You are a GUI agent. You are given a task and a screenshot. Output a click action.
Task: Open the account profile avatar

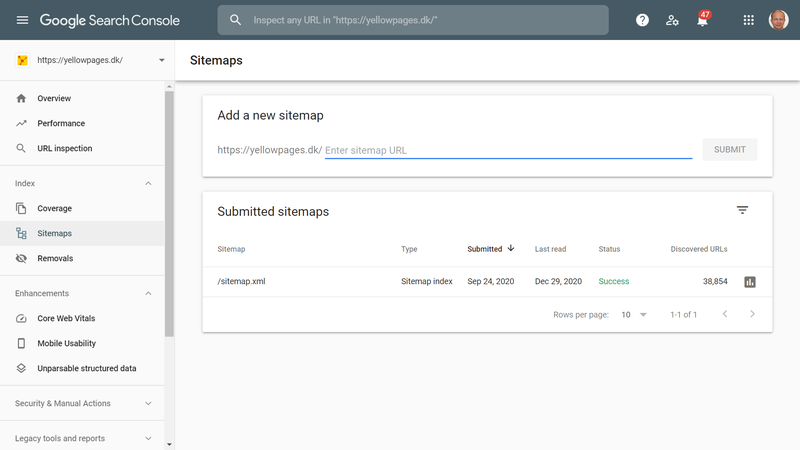pyautogui.click(x=779, y=20)
